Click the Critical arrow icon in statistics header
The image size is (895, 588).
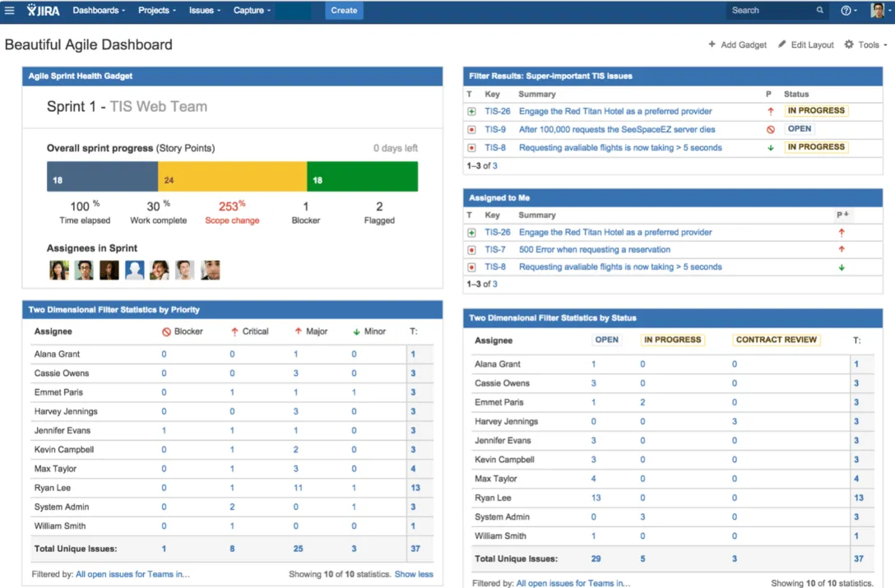pyautogui.click(x=234, y=331)
